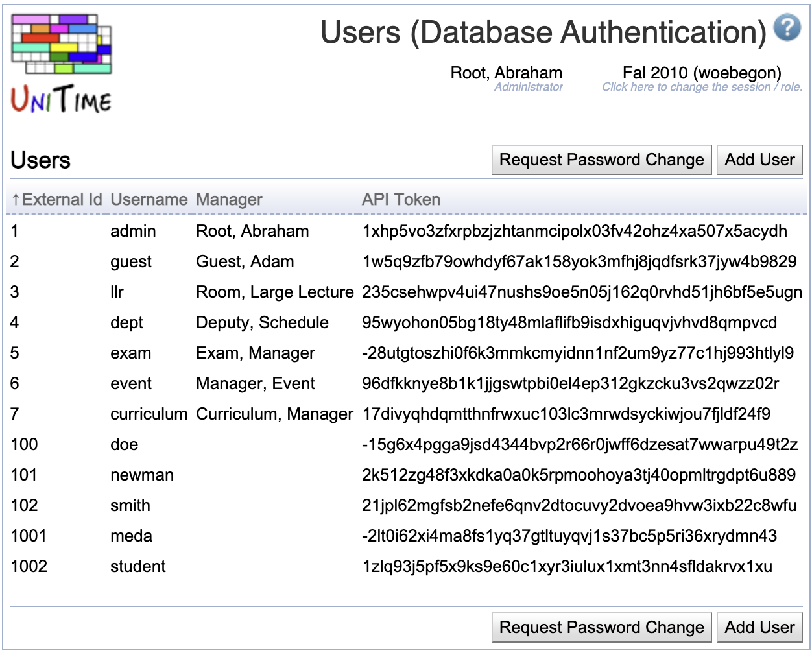Click API token starting with -15g6x4p
The image size is (812, 655).
point(580,445)
